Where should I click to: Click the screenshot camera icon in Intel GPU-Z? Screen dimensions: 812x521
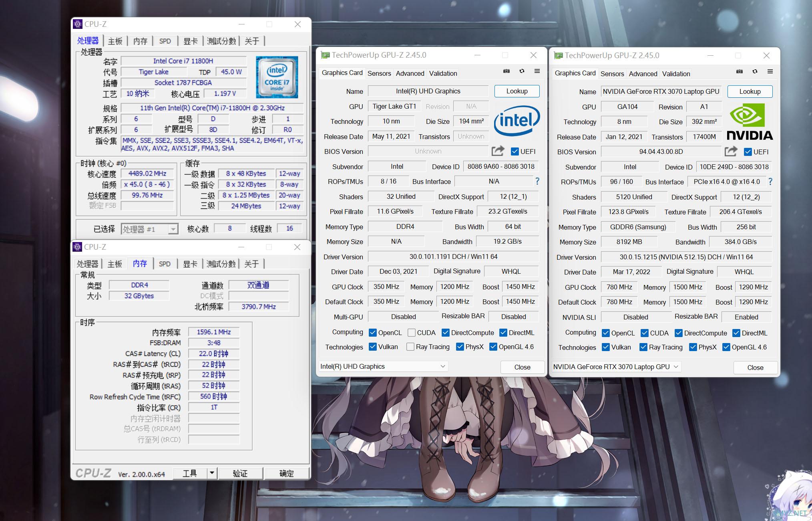pos(506,71)
